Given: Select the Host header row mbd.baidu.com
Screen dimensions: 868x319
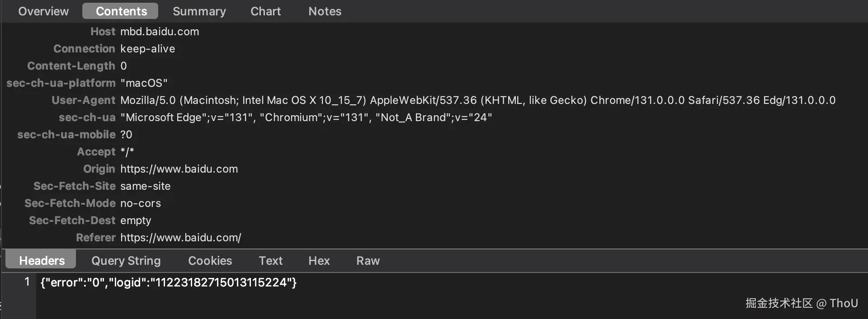Looking at the screenshot, I should coord(159,32).
